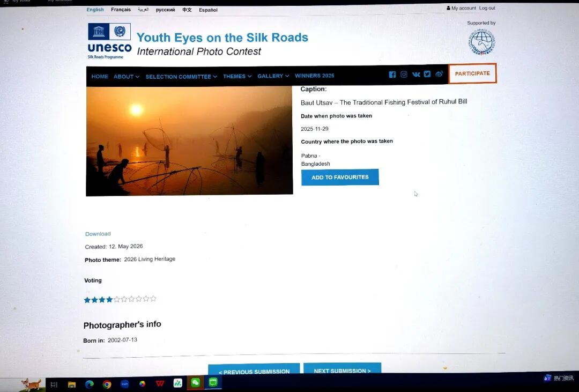Open the Weibo social icon
579x392 pixels.
point(439,74)
